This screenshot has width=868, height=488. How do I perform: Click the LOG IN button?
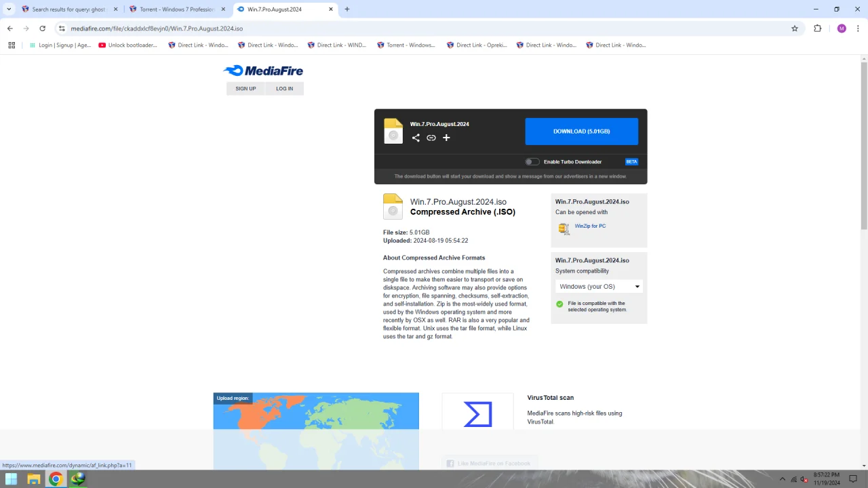point(285,89)
